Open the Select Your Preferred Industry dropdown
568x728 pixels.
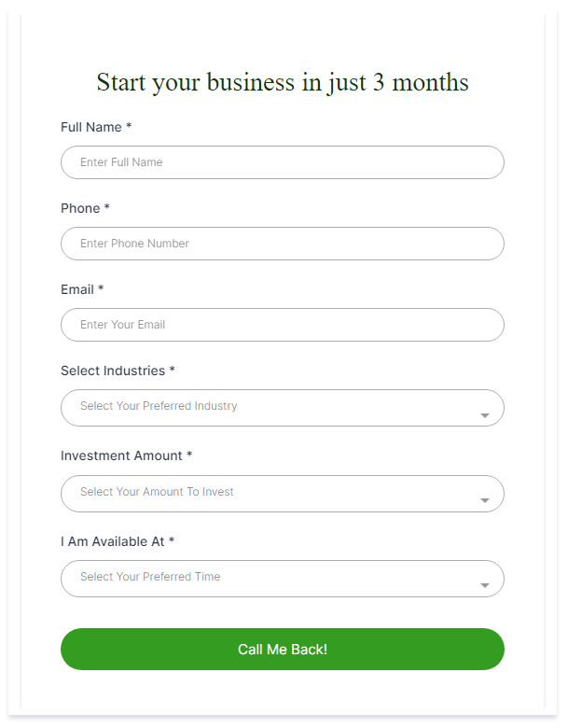tap(283, 408)
